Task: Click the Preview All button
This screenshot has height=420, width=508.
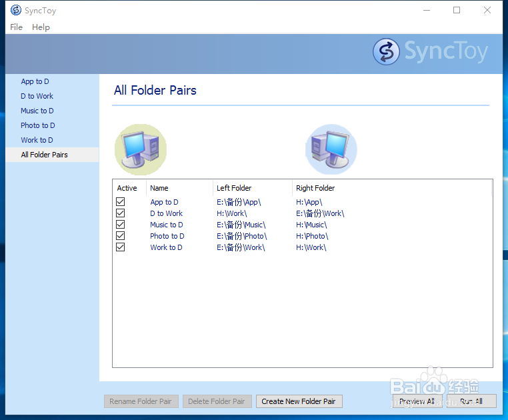Action: pos(417,401)
